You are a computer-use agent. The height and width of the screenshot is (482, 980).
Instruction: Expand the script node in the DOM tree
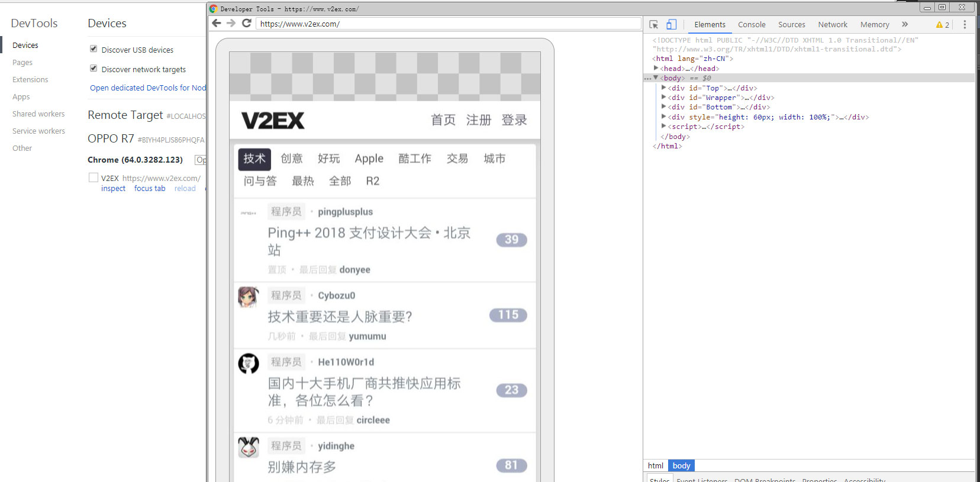(x=663, y=126)
